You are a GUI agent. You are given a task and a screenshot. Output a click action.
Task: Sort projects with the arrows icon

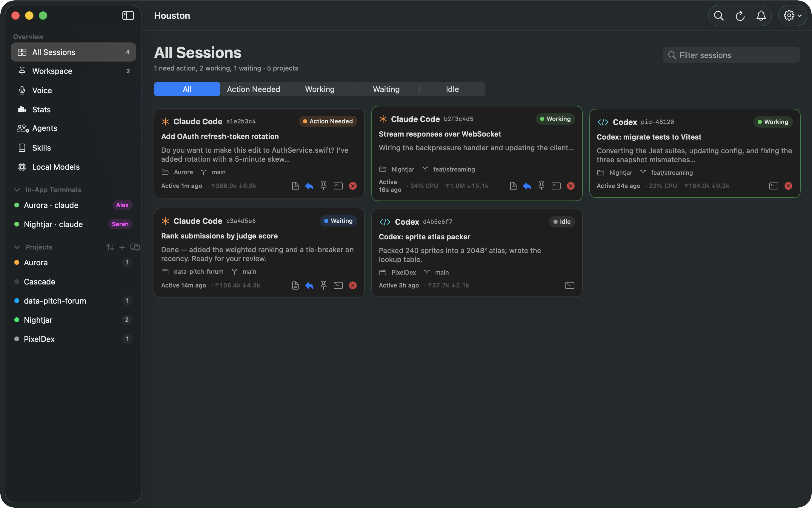click(x=110, y=247)
